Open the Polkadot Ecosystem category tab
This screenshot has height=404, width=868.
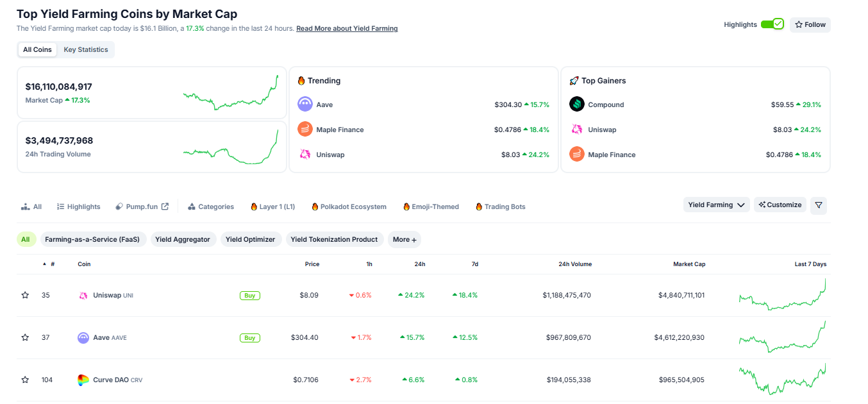(349, 206)
